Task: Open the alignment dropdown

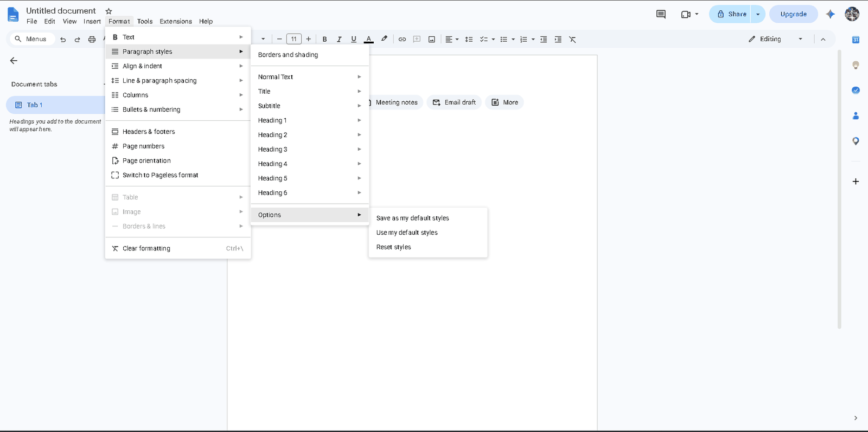Action: (x=451, y=39)
